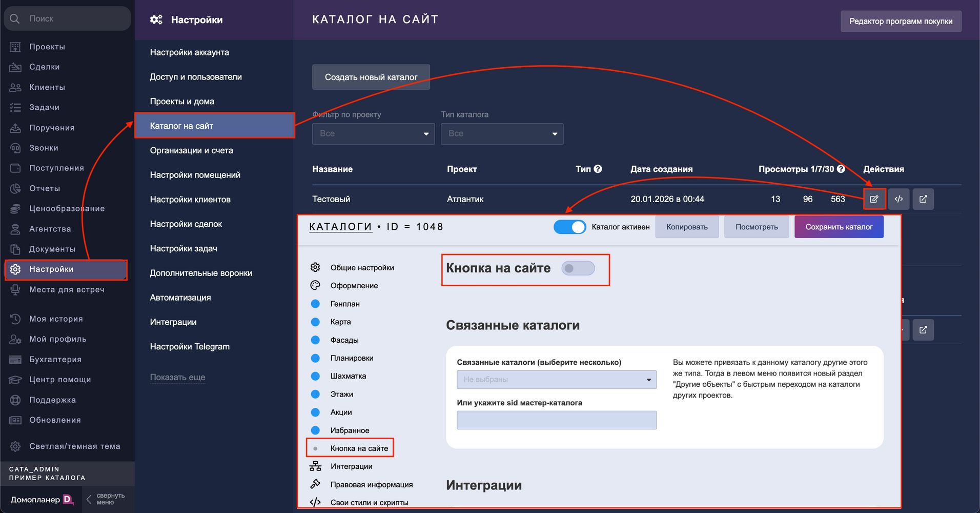The height and width of the screenshot is (513, 980).
Task: Click the Показать еще link
Action: (177, 378)
